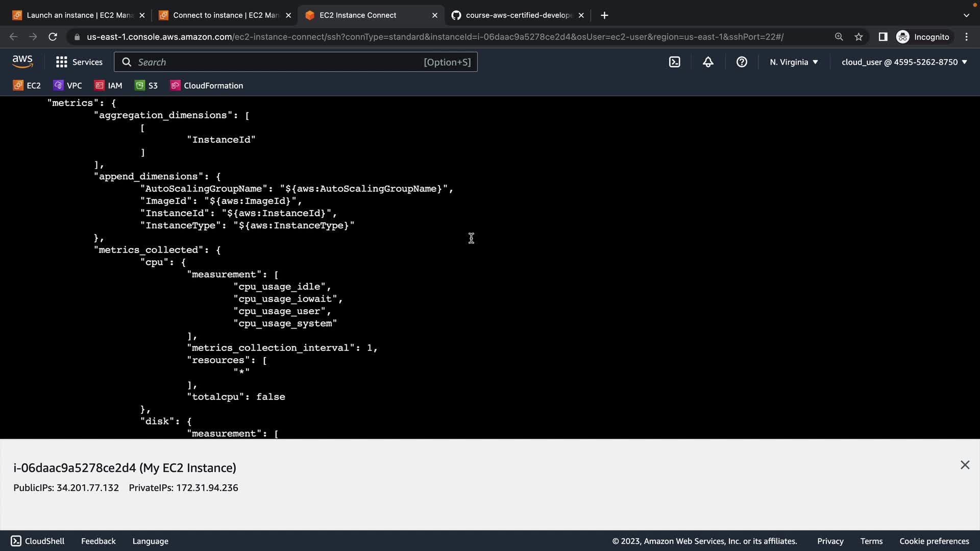Screen dimensions: 980x551
Task: Bookmark this page with the star icon
Action: [x=859, y=37]
